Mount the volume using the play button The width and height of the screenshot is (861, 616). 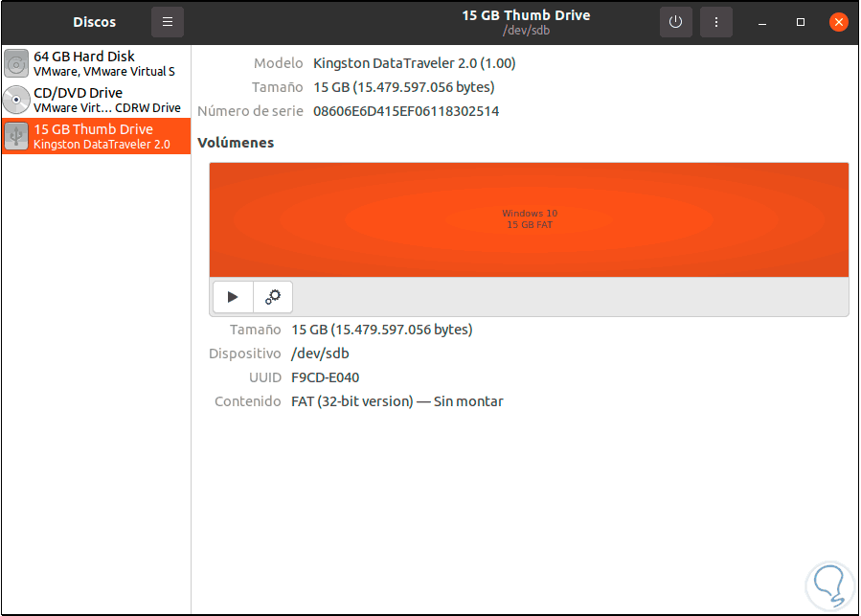[x=233, y=297]
